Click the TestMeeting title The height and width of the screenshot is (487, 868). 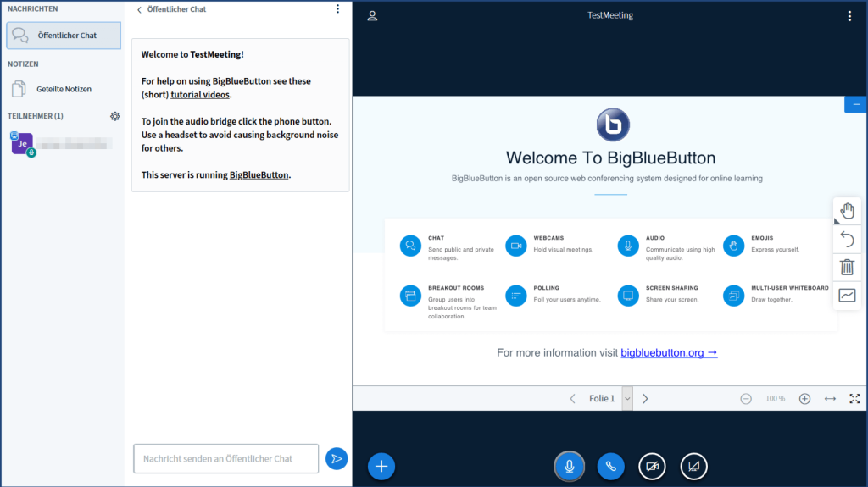click(610, 15)
